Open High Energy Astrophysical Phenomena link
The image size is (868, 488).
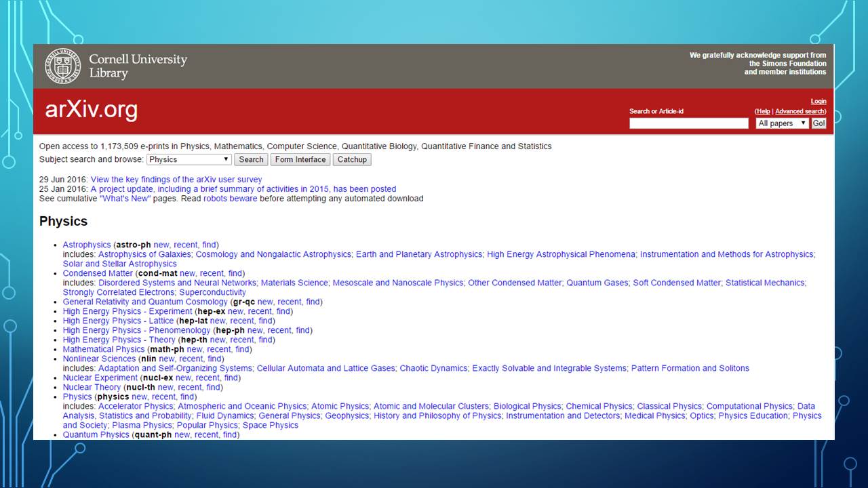coord(561,254)
